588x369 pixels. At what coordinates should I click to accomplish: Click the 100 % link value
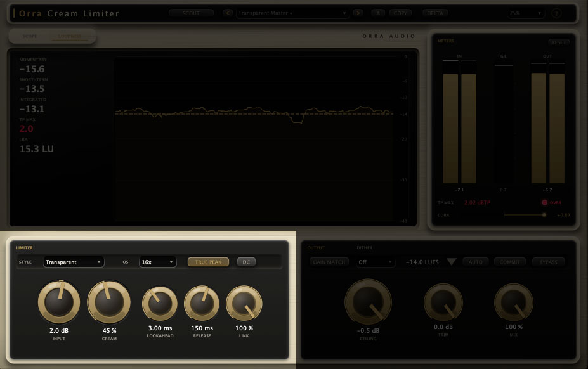tap(244, 328)
